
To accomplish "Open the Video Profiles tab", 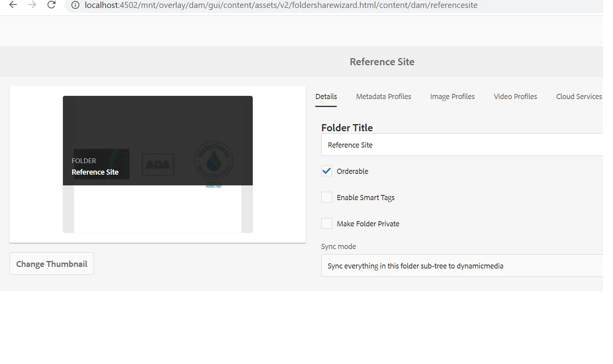I will coord(515,97).
